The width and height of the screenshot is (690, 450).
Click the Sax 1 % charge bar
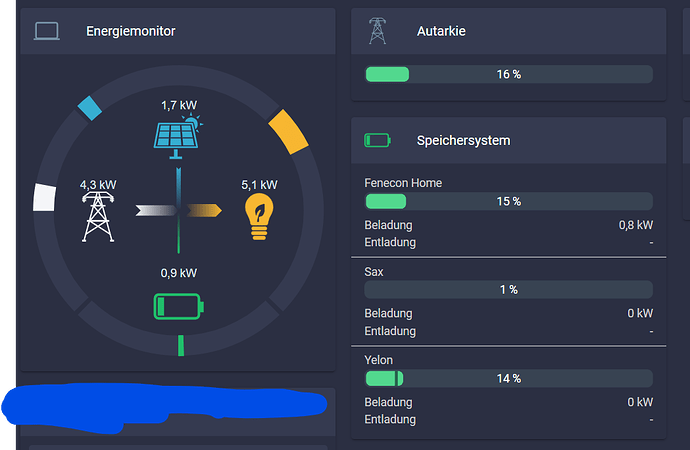click(508, 289)
